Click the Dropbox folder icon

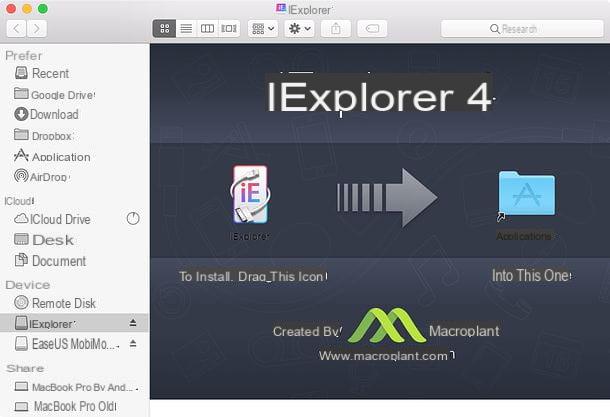tap(21, 134)
